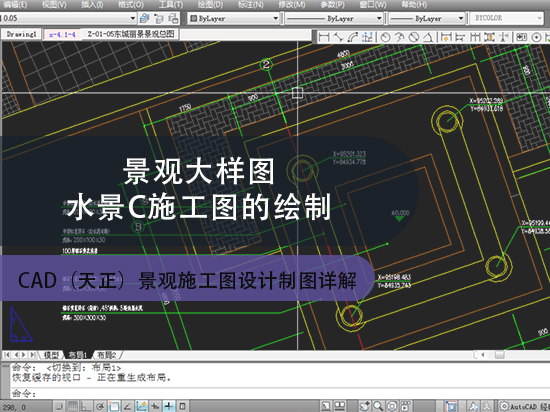Select the Quick Dimension tool

446,37
